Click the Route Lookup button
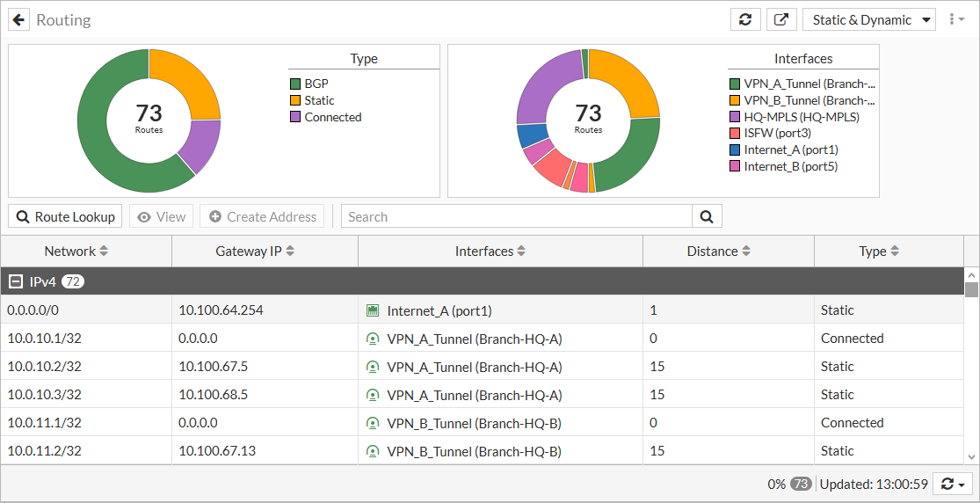 tap(66, 216)
